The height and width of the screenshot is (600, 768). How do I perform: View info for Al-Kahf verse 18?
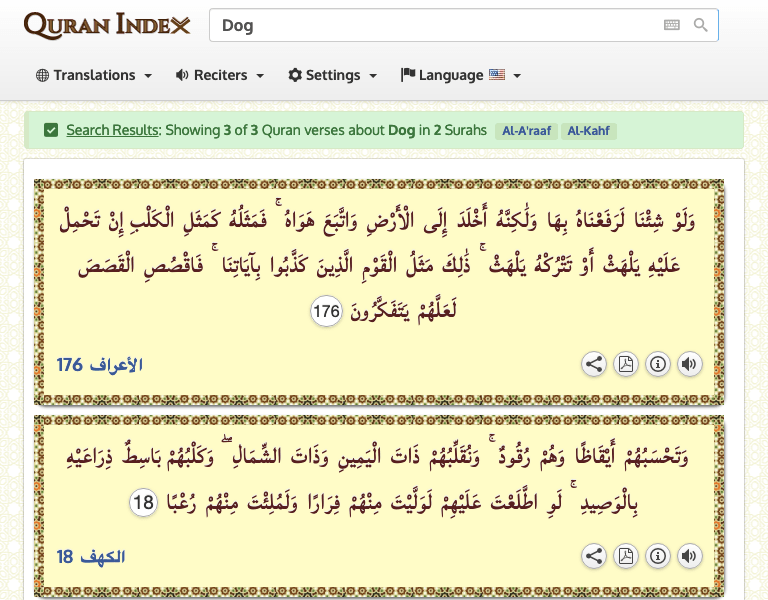tap(657, 556)
